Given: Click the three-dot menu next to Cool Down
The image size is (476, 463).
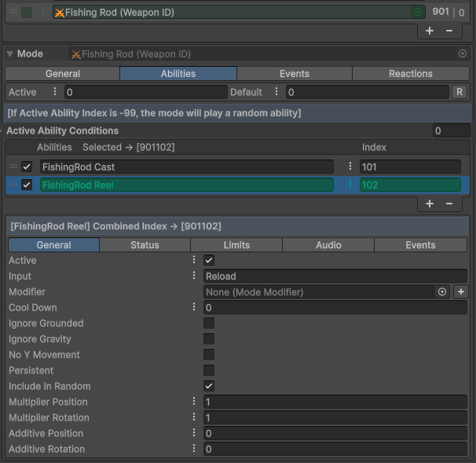Looking at the screenshot, I should tap(194, 307).
